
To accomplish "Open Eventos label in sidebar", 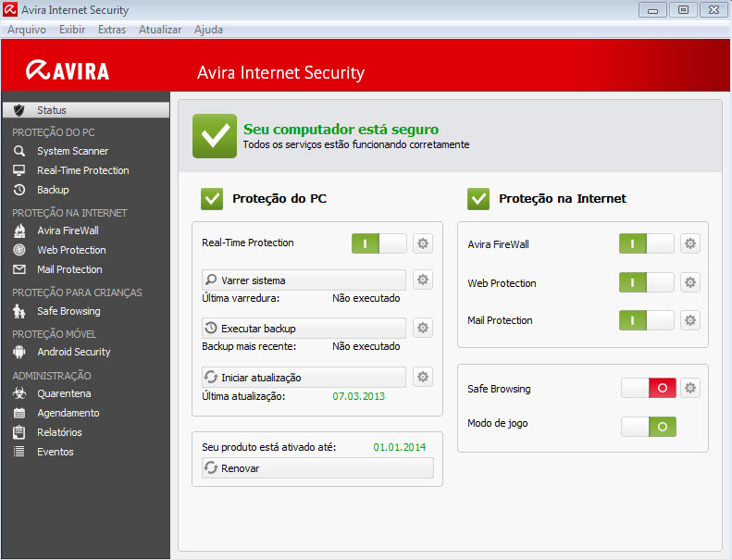I will (x=56, y=452).
